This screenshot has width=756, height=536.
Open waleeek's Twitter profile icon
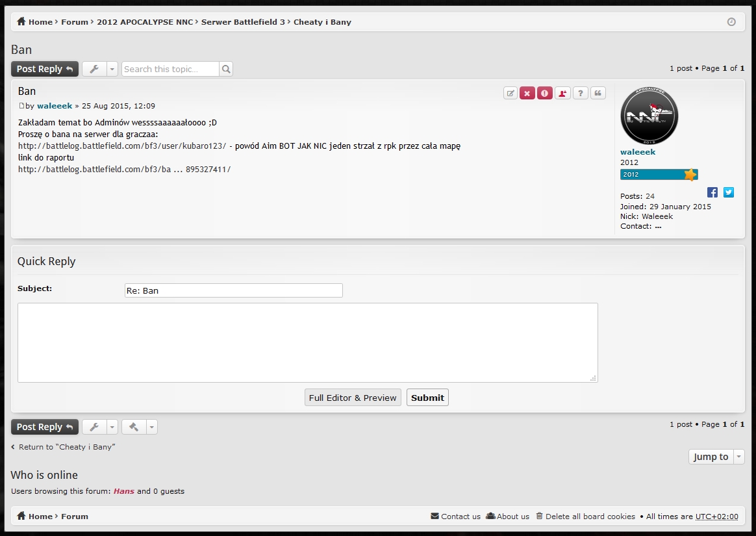point(729,192)
